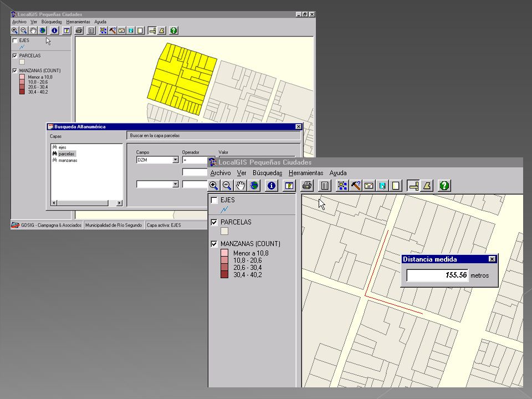The width and height of the screenshot is (532, 399).
Task: Choose the blue info identify tool in front window
Action: (272, 186)
